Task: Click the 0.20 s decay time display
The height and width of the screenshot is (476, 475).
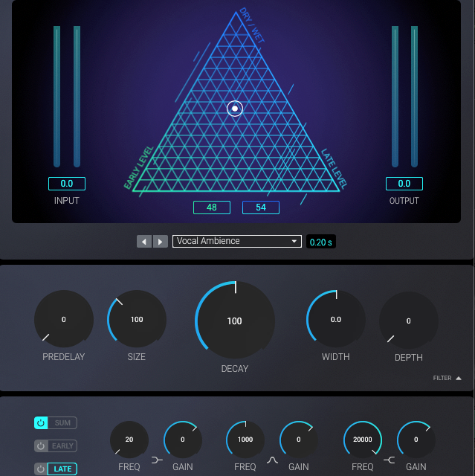Action: click(321, 242)
